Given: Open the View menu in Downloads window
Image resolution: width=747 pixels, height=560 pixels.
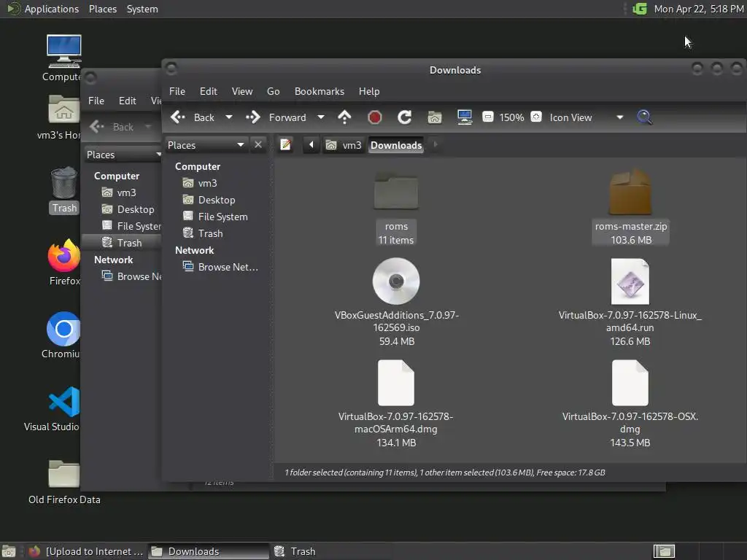Looking at the screenshot, I should click(x=242, y=91).
